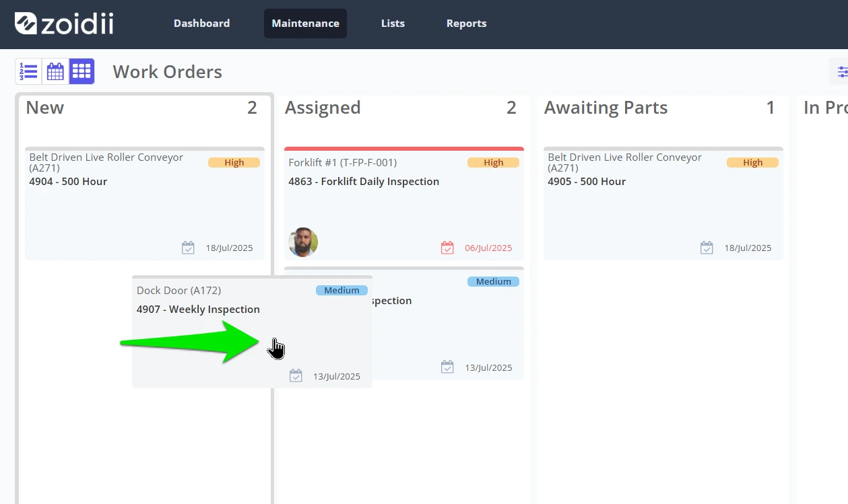Click 18/Jul/2025 date on order 4904
Viewport: 848px width, 504px height.
coord(229,248)
